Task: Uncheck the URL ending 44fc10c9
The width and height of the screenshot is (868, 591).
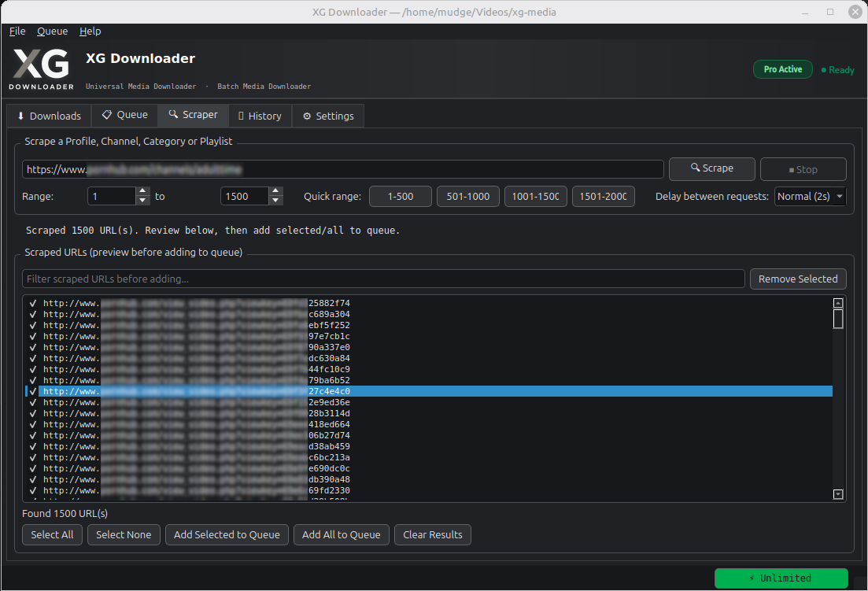Action: [x=33, y=369]
